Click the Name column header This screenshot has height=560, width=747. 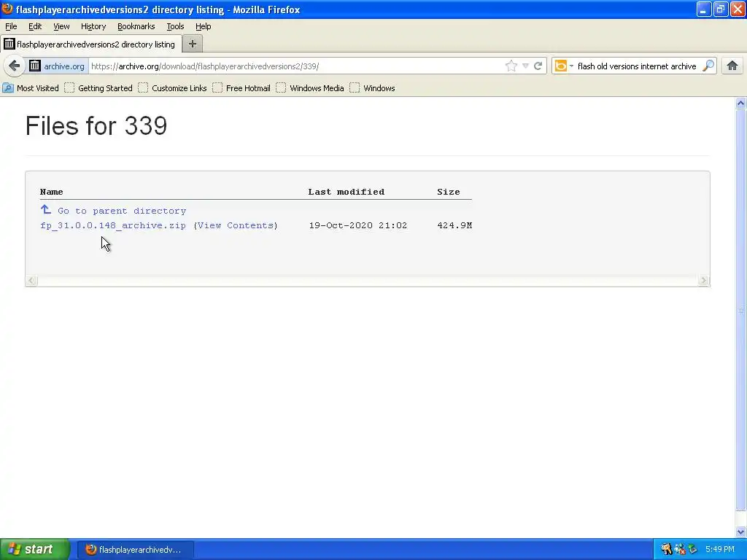coord(52,192)
